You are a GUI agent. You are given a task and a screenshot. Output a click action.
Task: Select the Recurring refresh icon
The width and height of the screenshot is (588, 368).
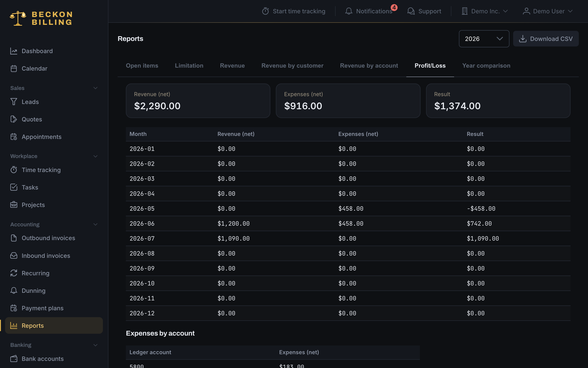point(14,273)
